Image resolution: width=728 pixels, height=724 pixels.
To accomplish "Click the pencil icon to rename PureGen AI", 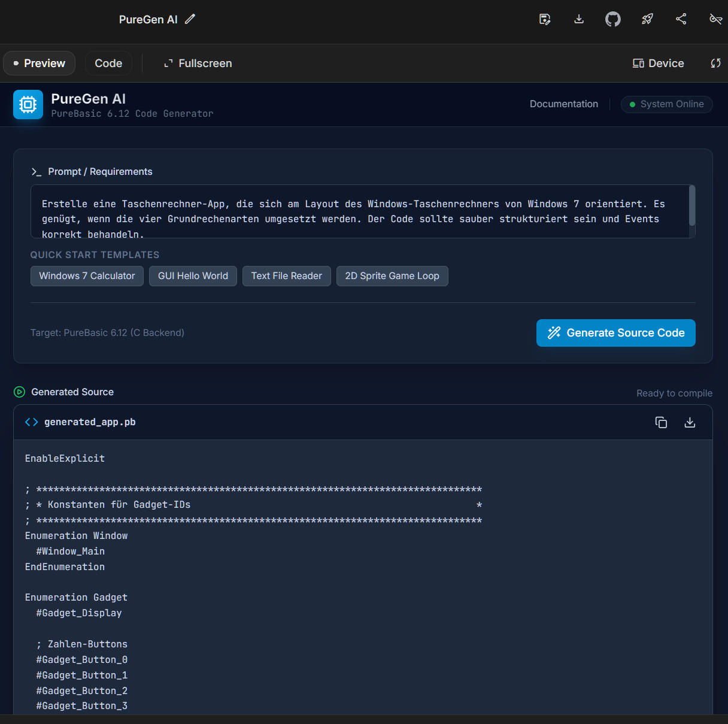I will (x=190, y=19).
